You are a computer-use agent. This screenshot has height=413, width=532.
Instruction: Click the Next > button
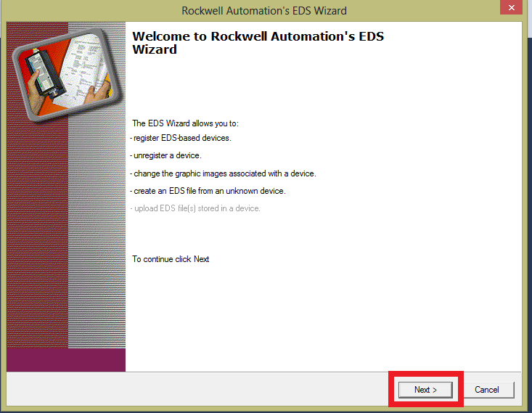click(425, 390)
